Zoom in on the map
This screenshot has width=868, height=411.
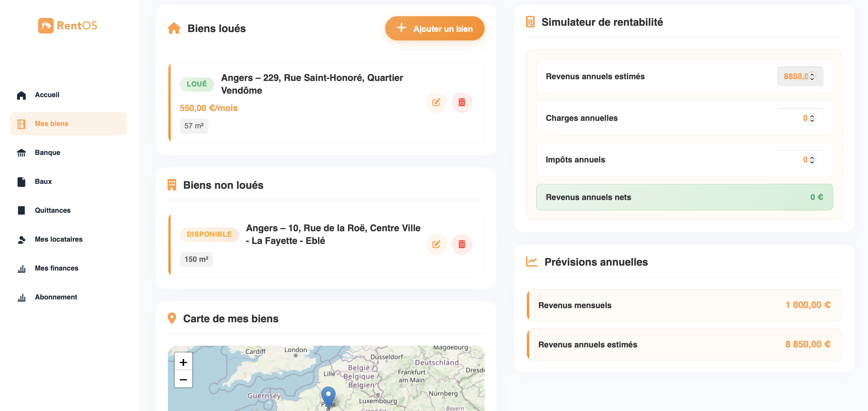click(183, 362)
